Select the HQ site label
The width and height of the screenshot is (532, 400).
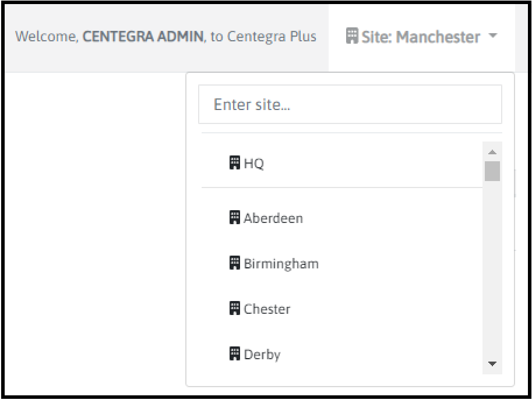point(254,164)
